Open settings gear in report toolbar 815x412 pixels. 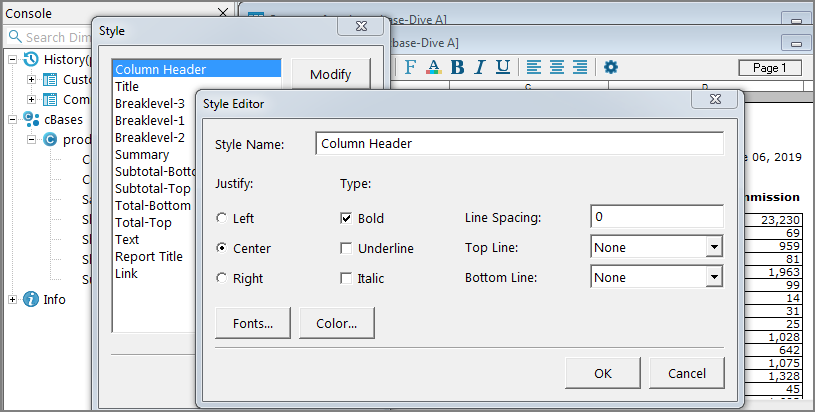[611, 67]
